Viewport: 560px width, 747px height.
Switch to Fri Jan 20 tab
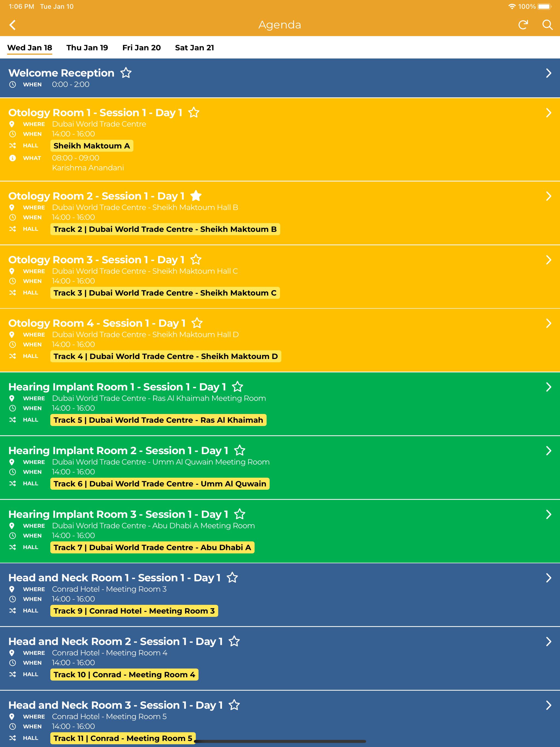(142, 48)
